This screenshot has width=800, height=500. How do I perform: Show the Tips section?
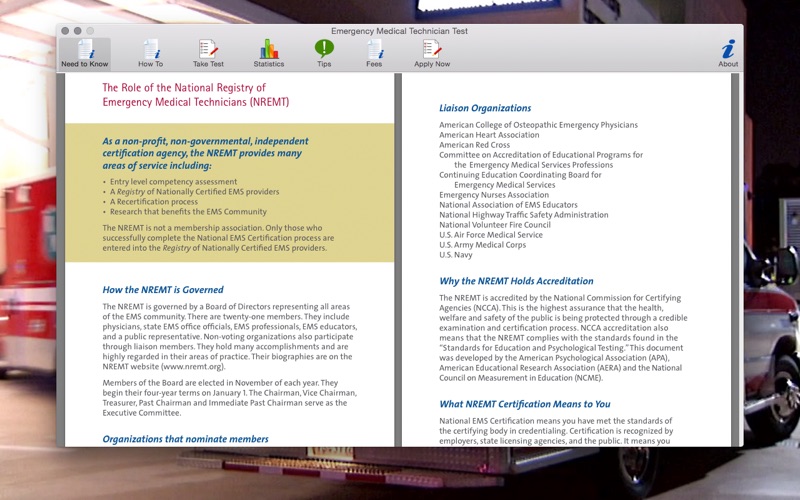pyautogui.click(x=324, y=52)
